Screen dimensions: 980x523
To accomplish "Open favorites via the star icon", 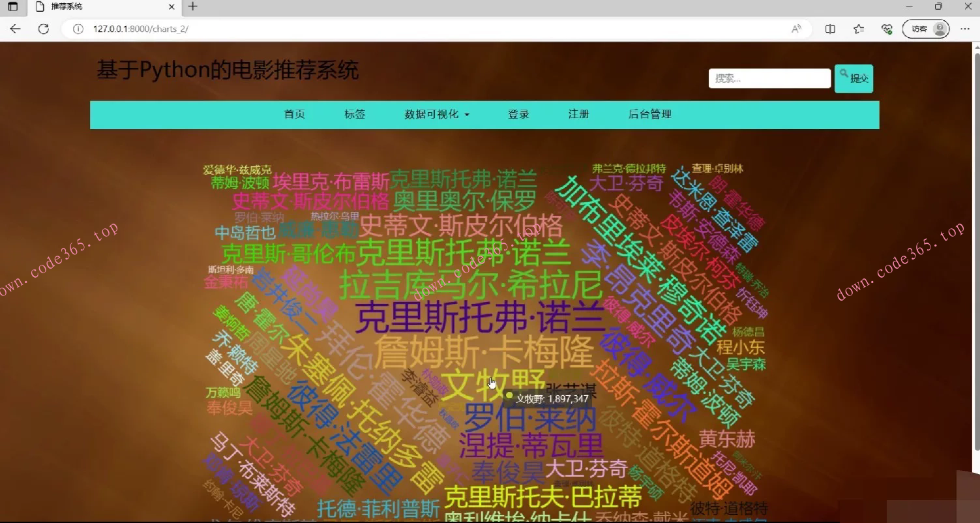I will [x=858, y=29].
